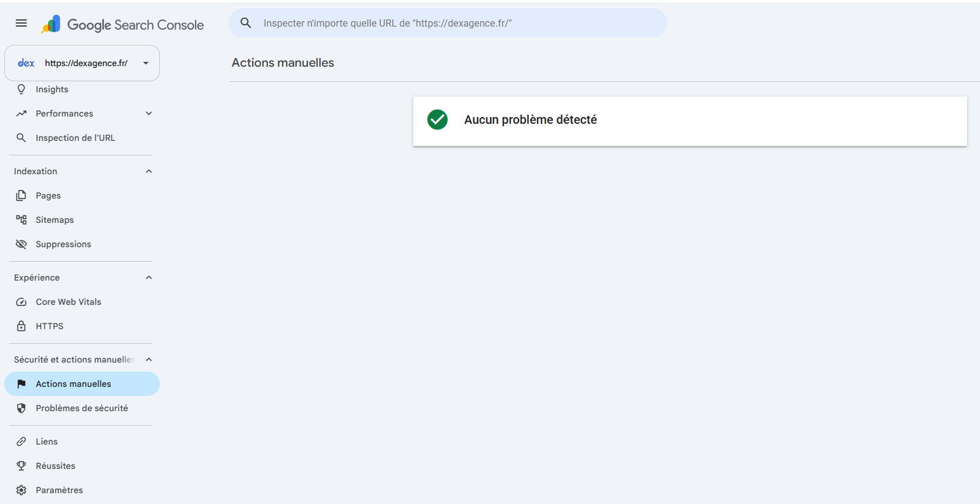This screenshot has width=980, height=504.
Task: Open Core Web Vitals report
Action: point(82,302)
